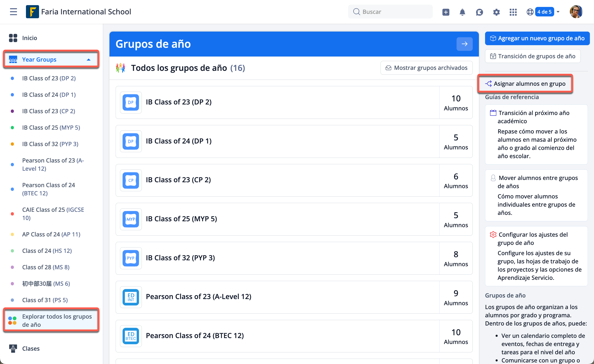This screenshot has width=594, height=364.
Task: Select IB Class of 25 (MYP 5) in sidebar
Action: coord(51,128)
